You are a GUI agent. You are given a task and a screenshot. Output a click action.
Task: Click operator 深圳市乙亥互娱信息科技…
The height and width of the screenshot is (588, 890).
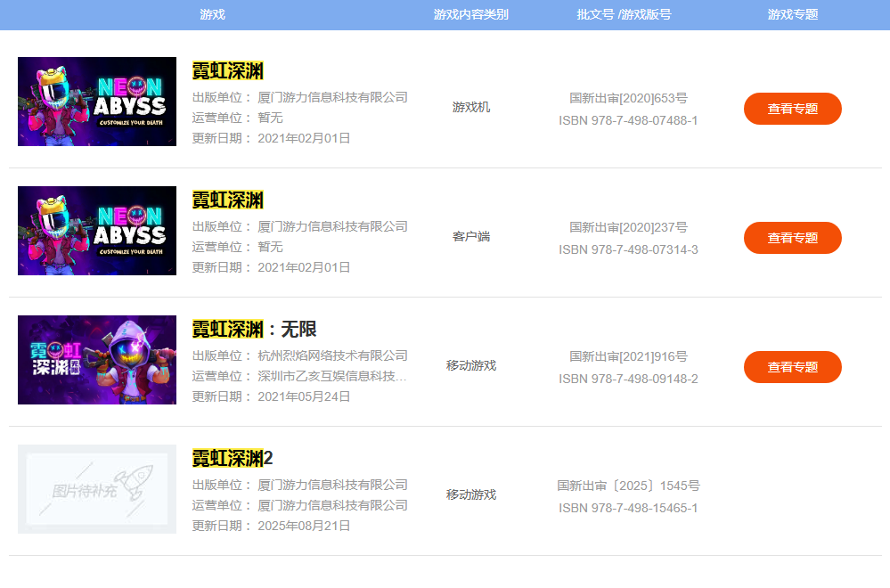pyautogui.click(x=332, y=376)
